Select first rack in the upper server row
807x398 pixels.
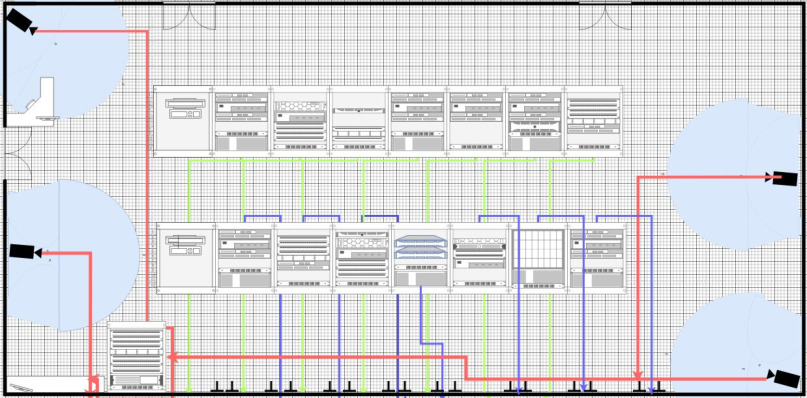(183, 121)
